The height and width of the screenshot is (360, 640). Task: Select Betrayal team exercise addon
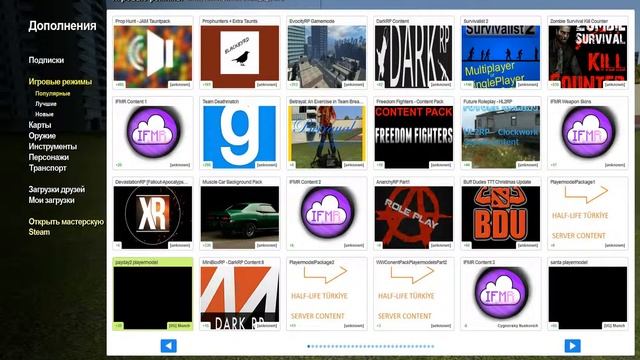(x=327, y=133)
